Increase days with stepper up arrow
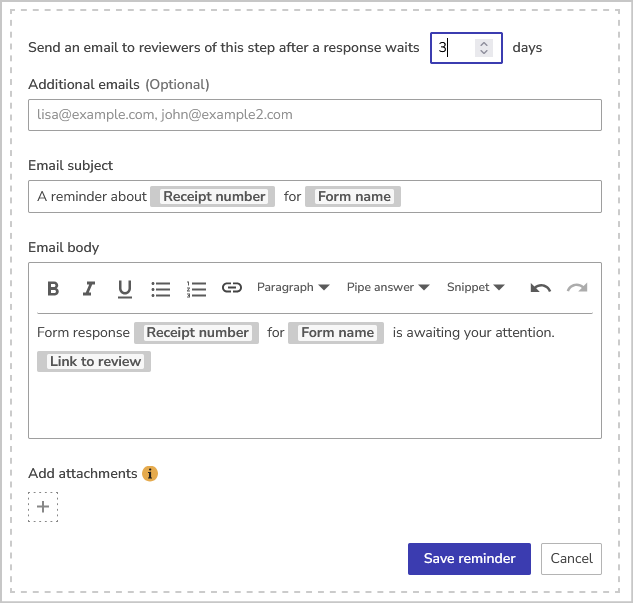This screenshot has width=633, height=603. 484,44
